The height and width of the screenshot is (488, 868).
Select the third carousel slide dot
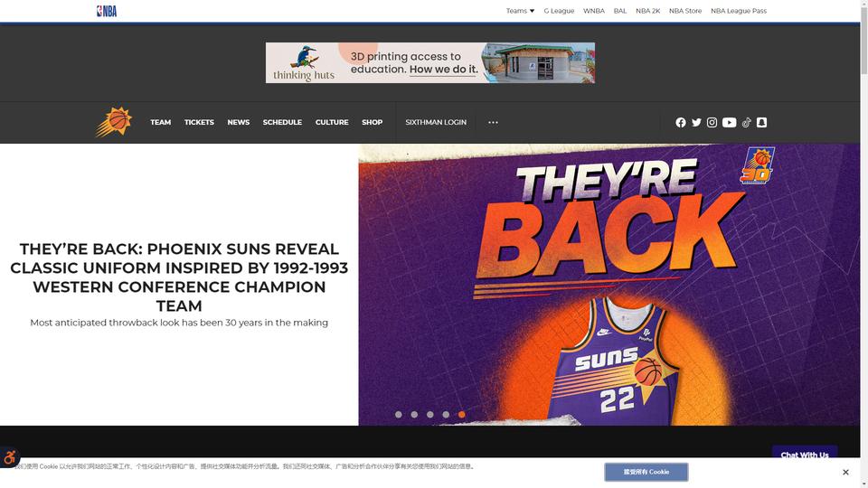pyautogui.click(x=430, y=415)
